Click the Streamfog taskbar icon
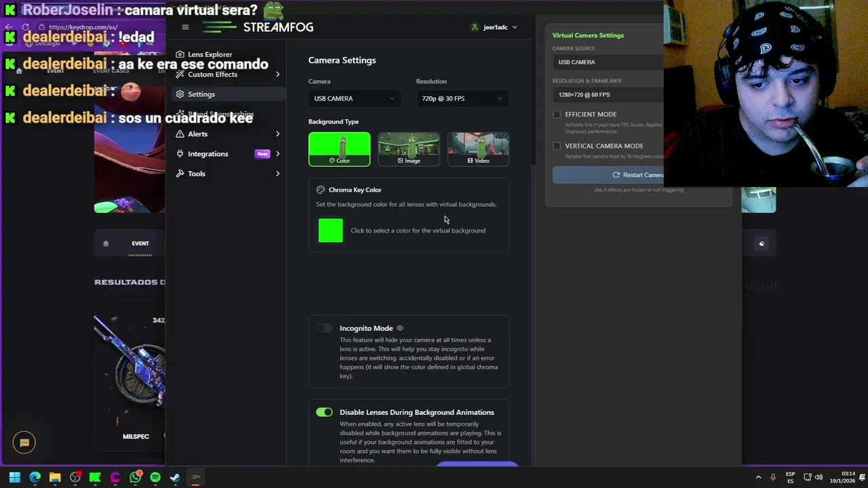 coord(195,477)
